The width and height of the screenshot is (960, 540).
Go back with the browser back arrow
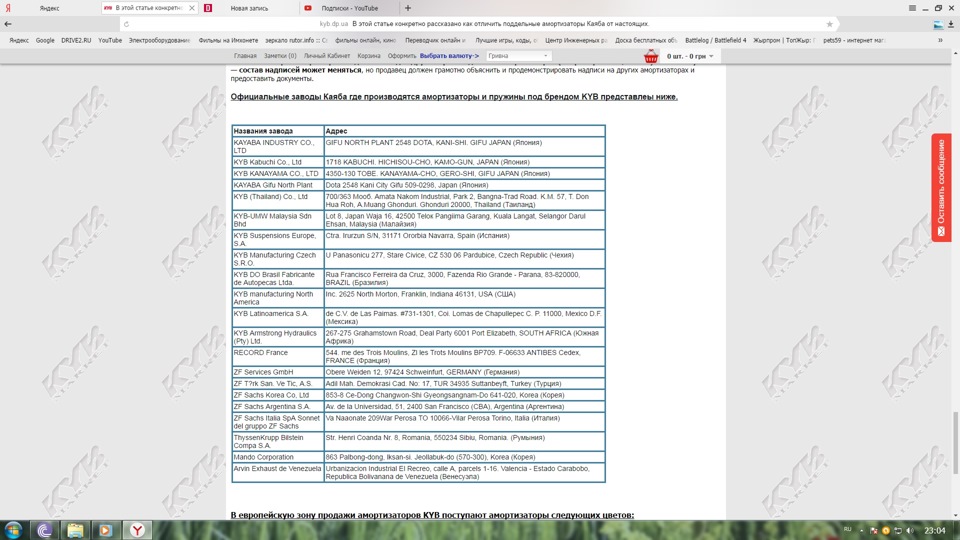[8, 24]
